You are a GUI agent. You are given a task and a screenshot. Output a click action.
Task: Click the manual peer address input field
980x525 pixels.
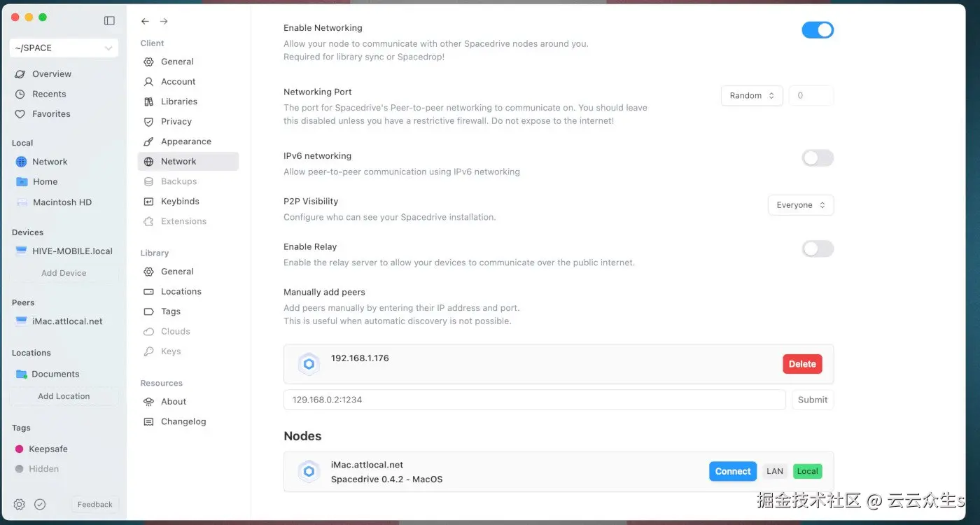coord(534,400)
